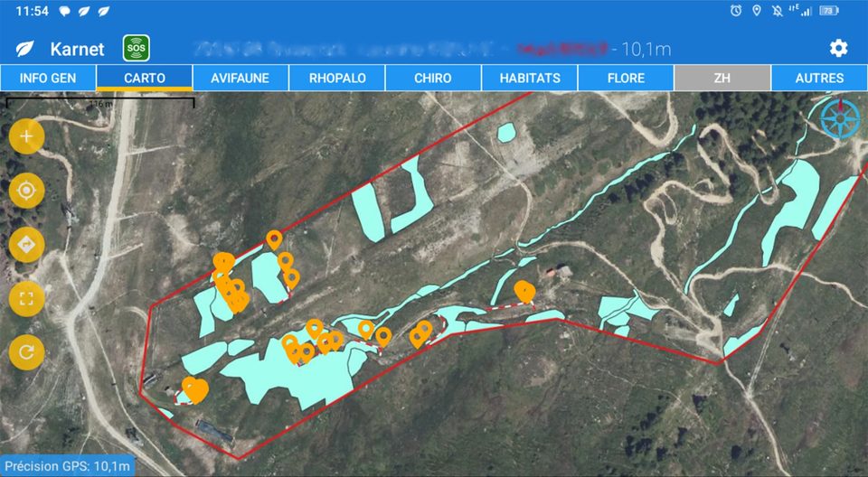The width and height of the screenshot is (868, 477).
Task: Switch to the FLORE tab
Action: (626, 78)
